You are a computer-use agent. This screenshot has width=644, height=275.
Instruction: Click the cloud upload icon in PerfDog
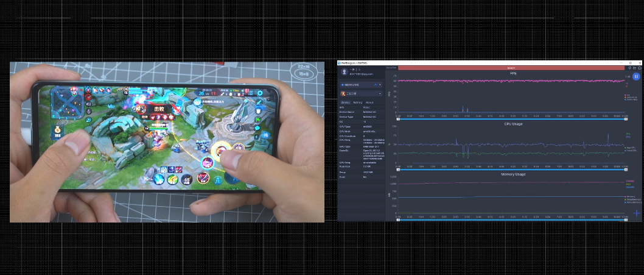(x=640, y=68)
